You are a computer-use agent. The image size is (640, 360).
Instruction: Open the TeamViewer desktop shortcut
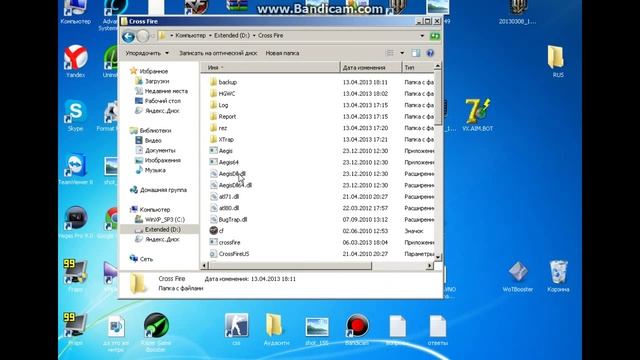pos(76,169)
